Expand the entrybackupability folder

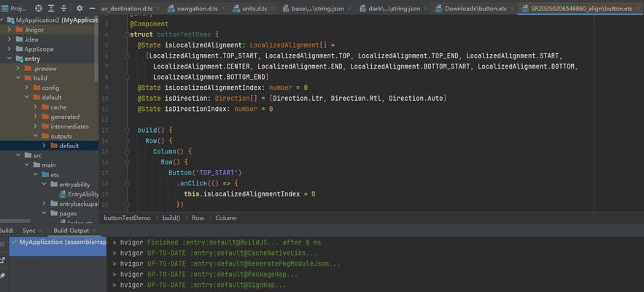point(44,204)
